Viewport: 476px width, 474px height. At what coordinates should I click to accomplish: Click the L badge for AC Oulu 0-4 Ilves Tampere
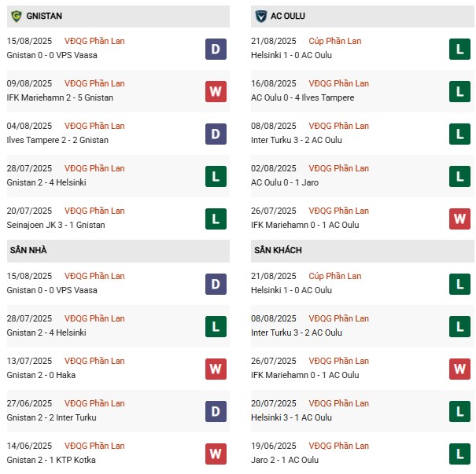459,92
